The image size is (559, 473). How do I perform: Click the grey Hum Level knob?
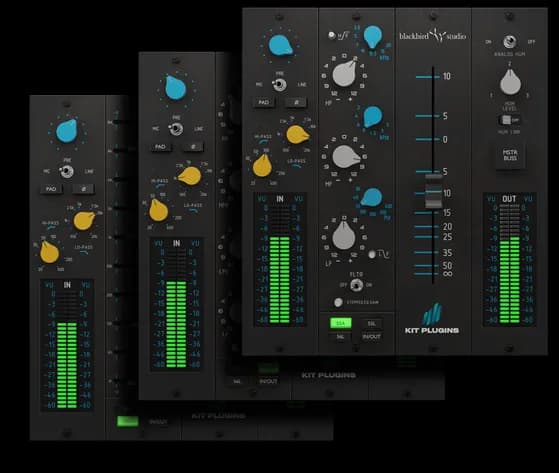pyautogui.click(x=510, y=82)
